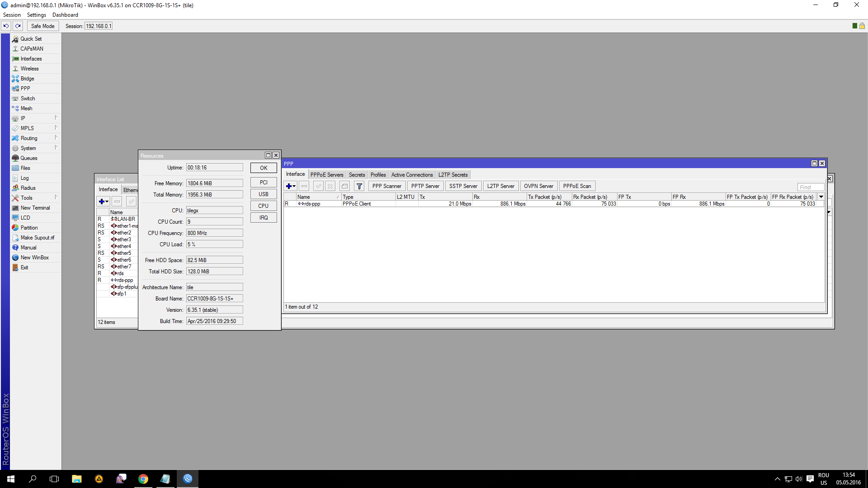
Task: Switch to Secrets tab
Action: pos(357,175)
